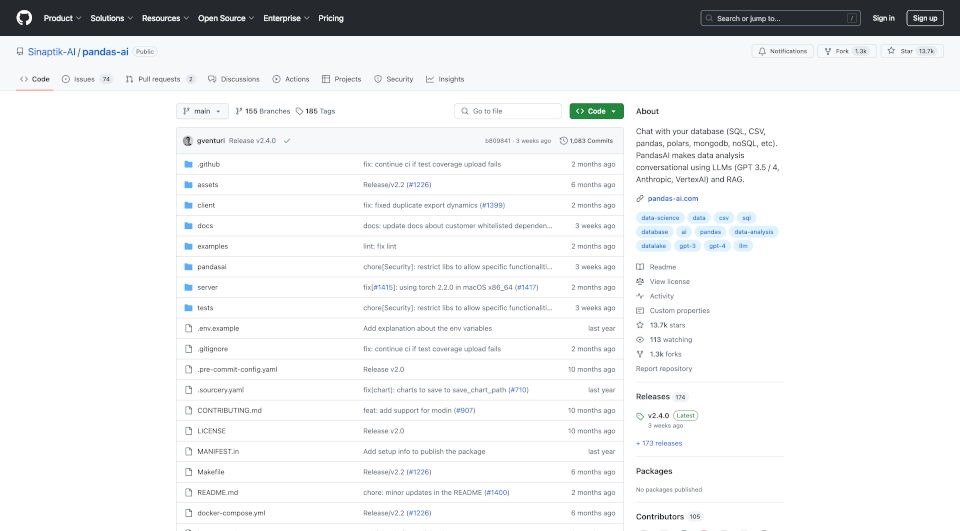This screenshot has width=960, height=531.
Task: Click the GitHub logo icon
Action: pos(24,18)
